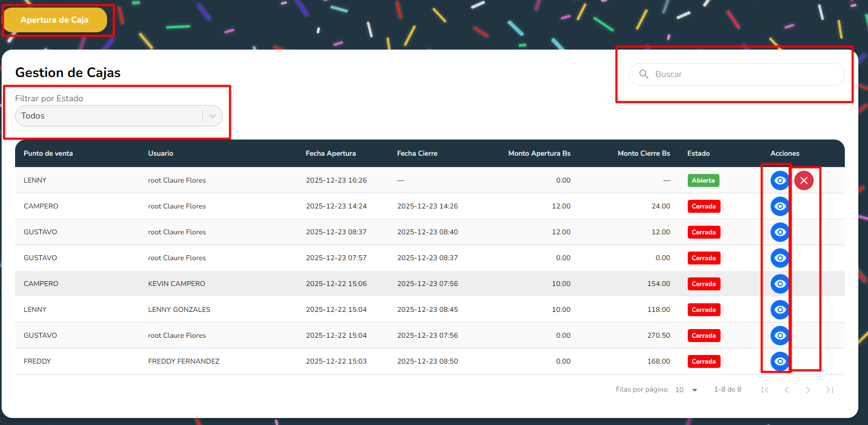Click the magnifier icon in search box
Viewport: 868px width, 425px height.
(644, 74)
